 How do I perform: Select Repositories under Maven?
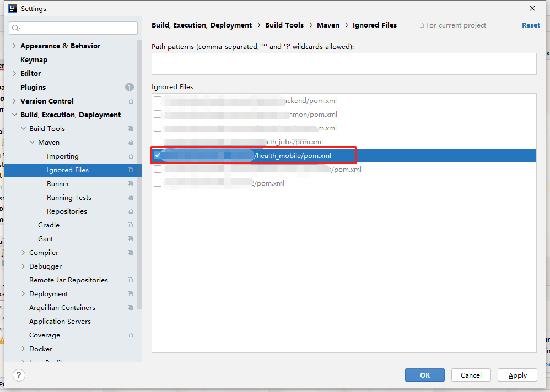point(67,211)
